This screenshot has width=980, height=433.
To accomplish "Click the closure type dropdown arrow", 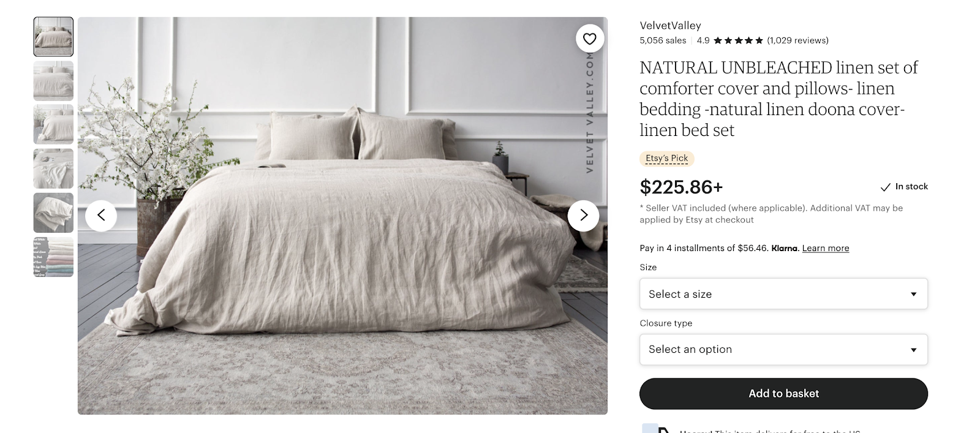I will tap(913, 350).
